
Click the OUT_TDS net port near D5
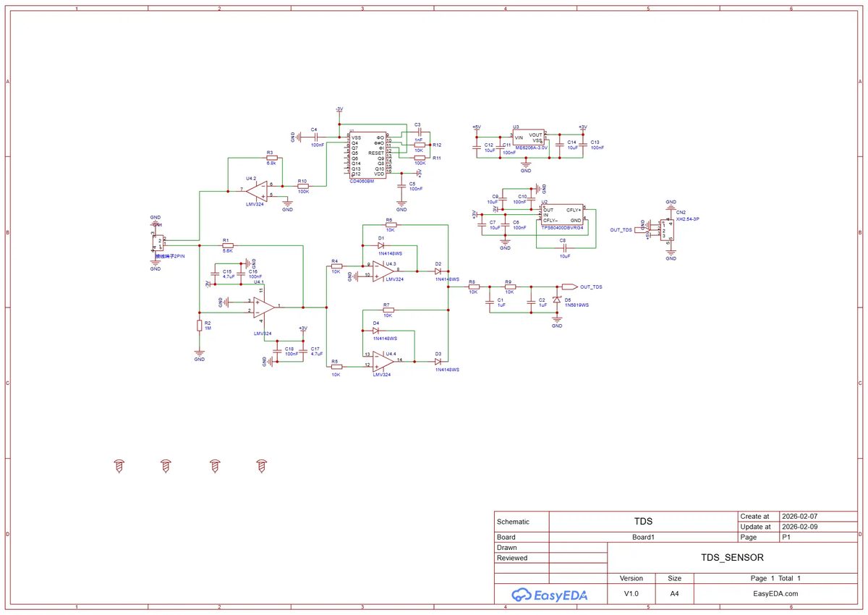(x=569, y=287)
